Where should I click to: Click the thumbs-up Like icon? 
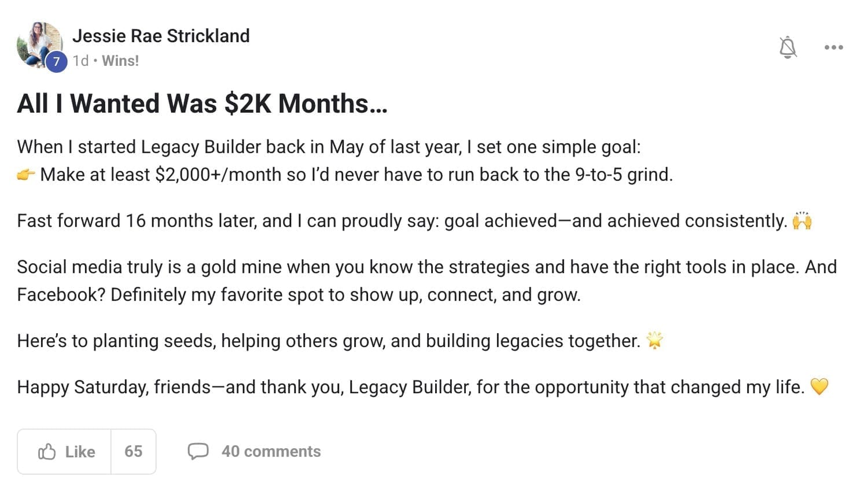pos(47,452)
